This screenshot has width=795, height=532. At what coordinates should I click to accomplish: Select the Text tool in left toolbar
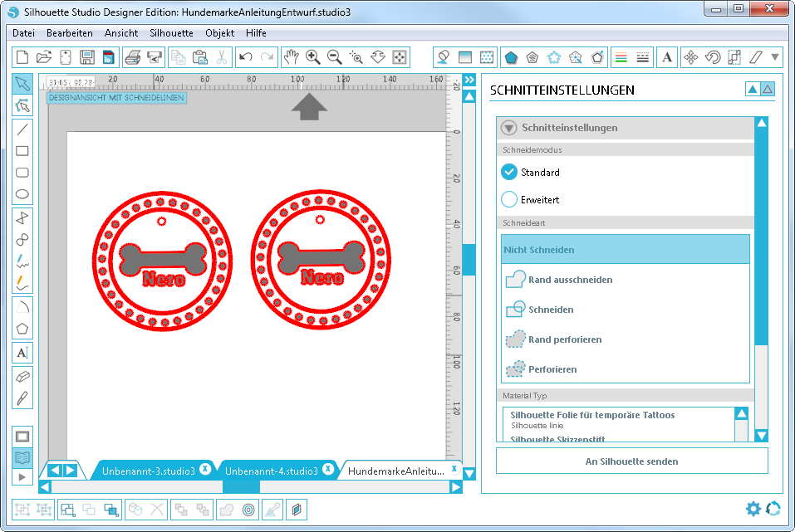click(22, 353)
